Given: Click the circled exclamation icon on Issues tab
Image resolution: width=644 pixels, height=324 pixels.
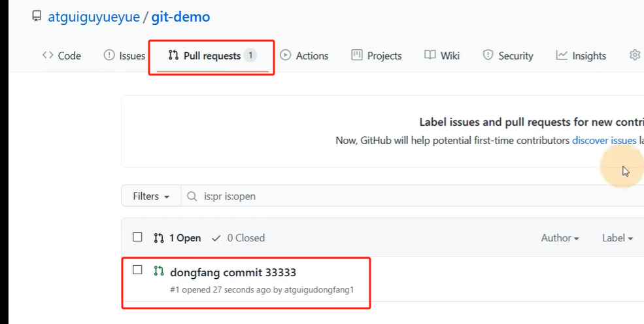Looking at the screenshot, I should (109, 55).
